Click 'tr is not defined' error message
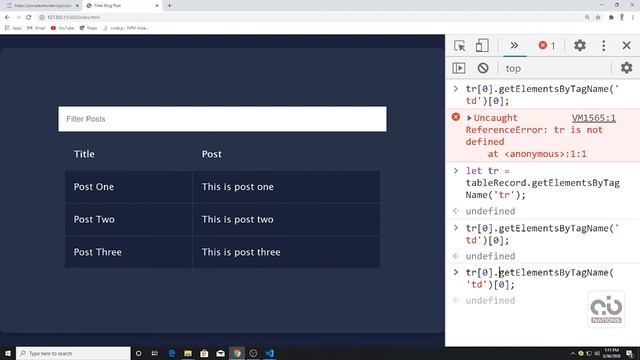The height and width of the screenshot is (360, 640). 534,136
